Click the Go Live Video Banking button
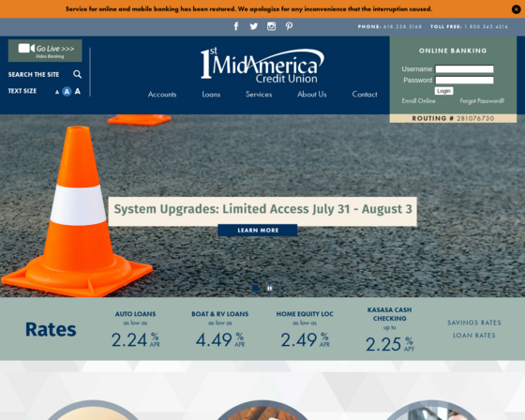Viewport: 525px width, 420px height. (x=45, y=51)
